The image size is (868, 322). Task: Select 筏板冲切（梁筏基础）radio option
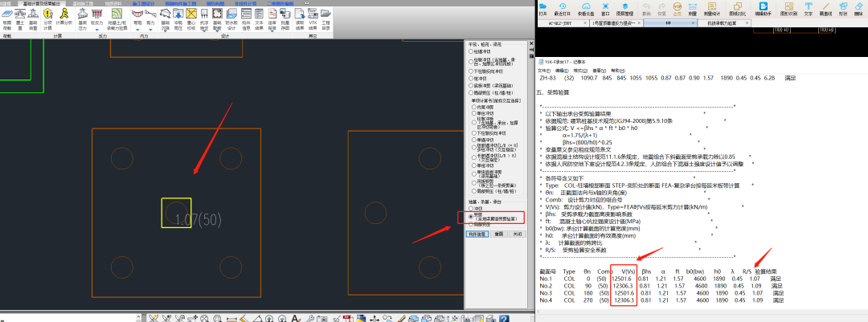coord(472,86)
